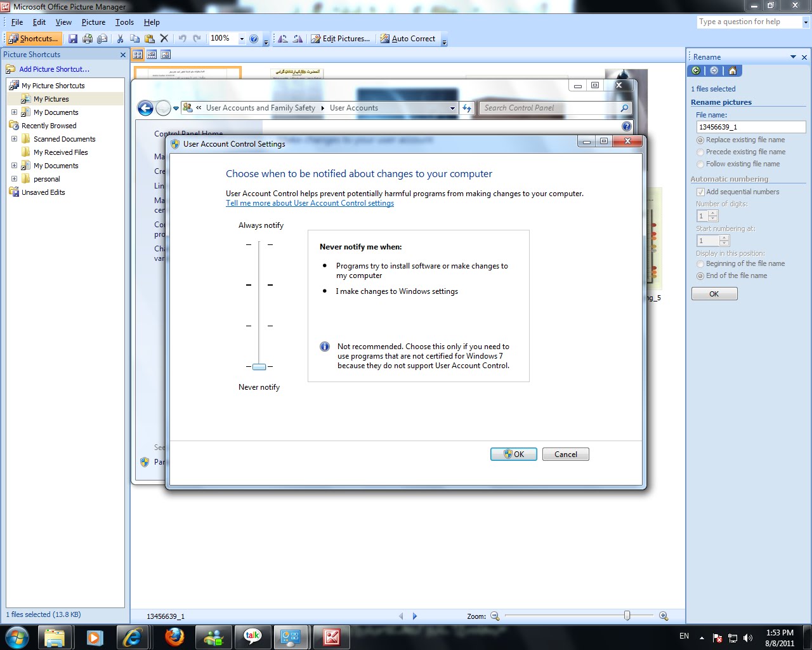812x650 pixels.
Task: Select the Never notify radio position
Action: coord(259,366)
